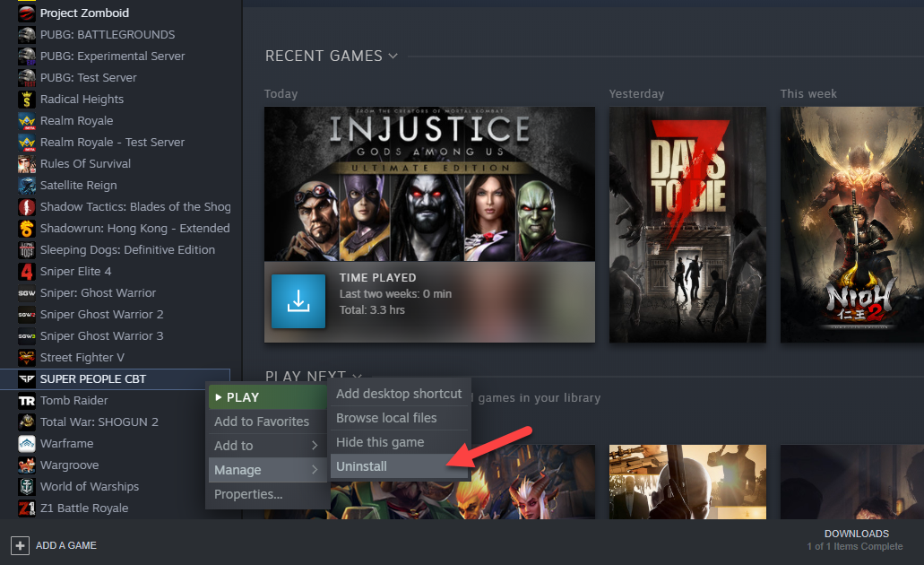Click the Shadow Tactics game icon

tap(27, 207)
